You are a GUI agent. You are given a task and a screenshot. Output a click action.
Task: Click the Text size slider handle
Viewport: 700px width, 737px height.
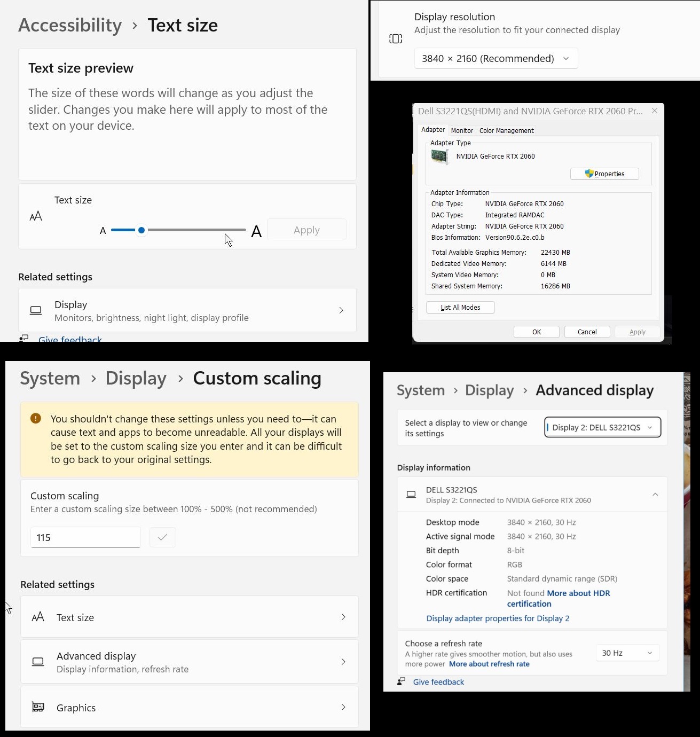[x=141, y=230]
